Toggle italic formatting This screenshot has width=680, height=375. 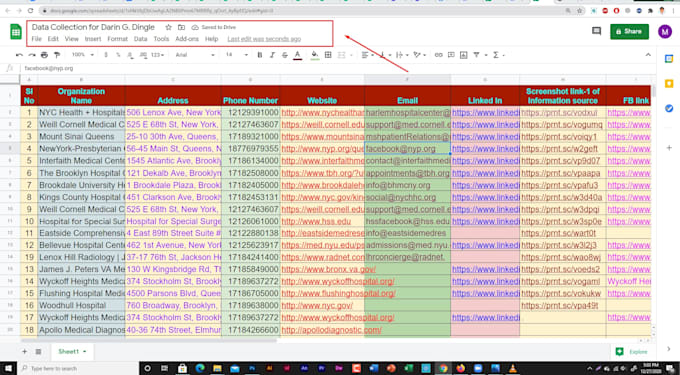(272, 55)
